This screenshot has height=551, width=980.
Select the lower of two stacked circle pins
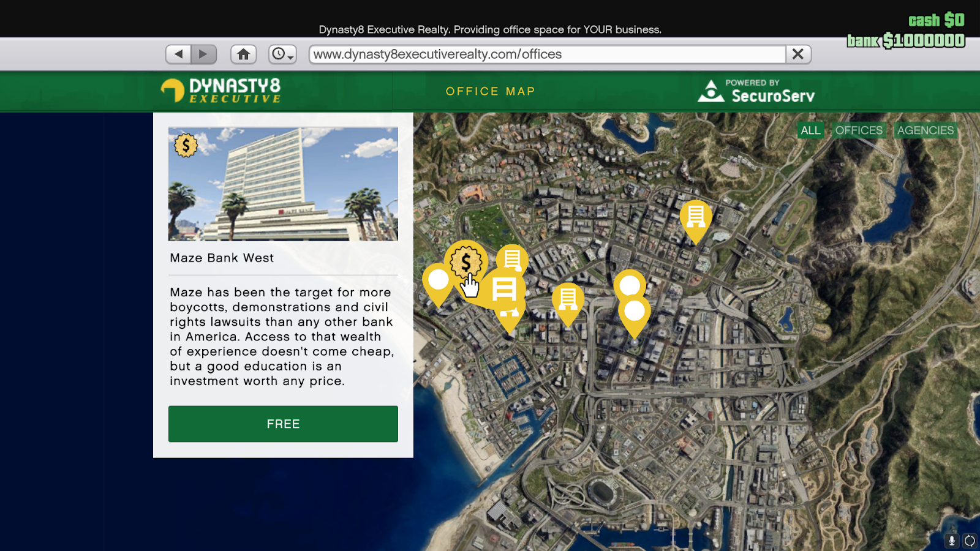point(635,312)
